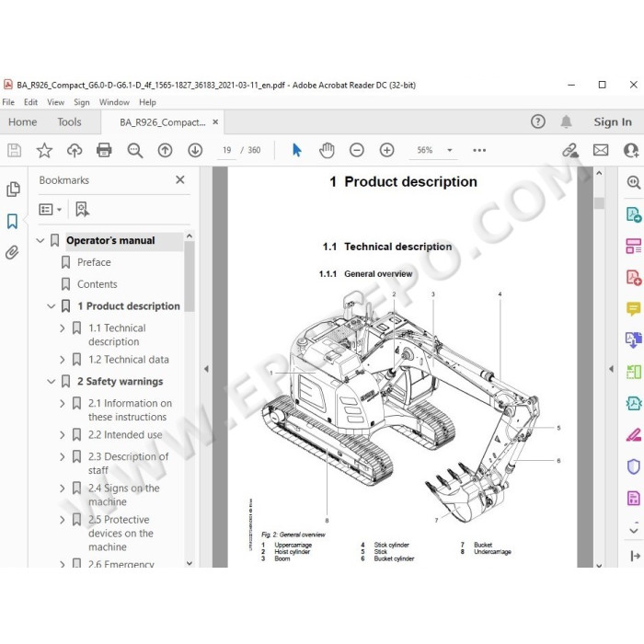Image resolution: width=644 pixels, height=644 pixels.
Task: Open the find text magnifier icon
Action: point(134,150)
